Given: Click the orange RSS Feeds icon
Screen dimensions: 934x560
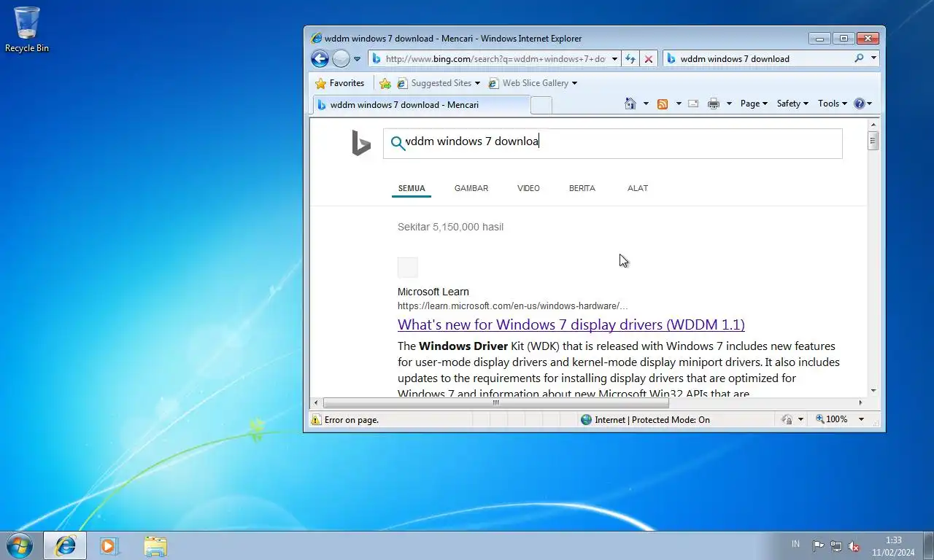Looking at the screenshot, I should click(663, 104).
